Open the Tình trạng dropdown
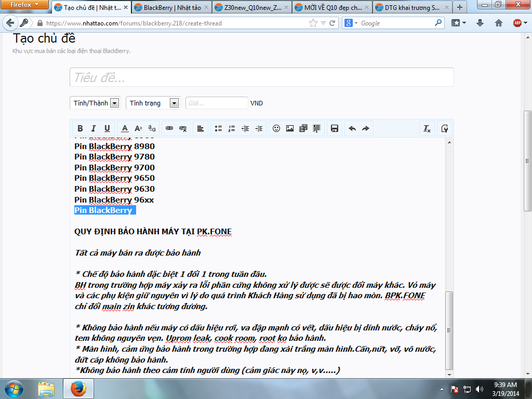 153,103
